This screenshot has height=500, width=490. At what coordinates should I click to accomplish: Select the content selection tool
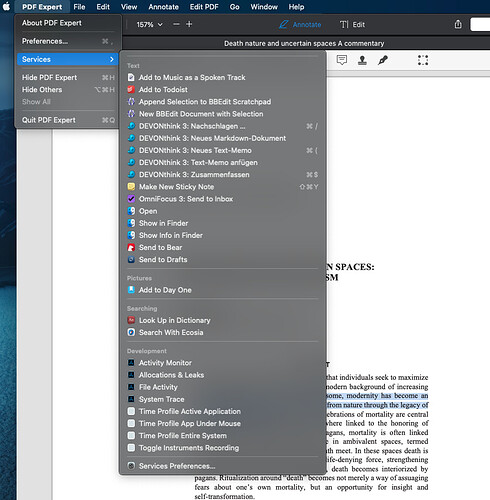pyautogui.click(x=423, y=60)
